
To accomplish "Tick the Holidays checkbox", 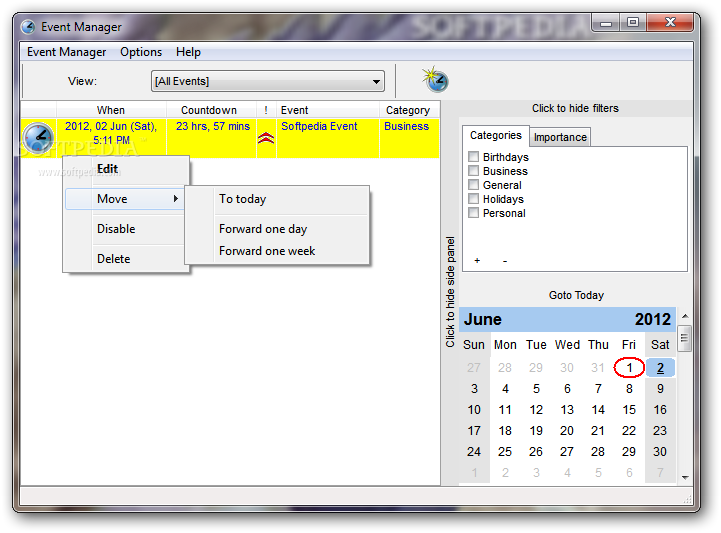I will click(474, 199).
